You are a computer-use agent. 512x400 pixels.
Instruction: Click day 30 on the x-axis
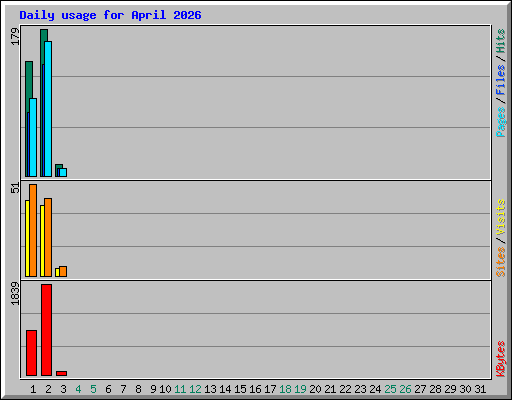[x=465, y=389]
